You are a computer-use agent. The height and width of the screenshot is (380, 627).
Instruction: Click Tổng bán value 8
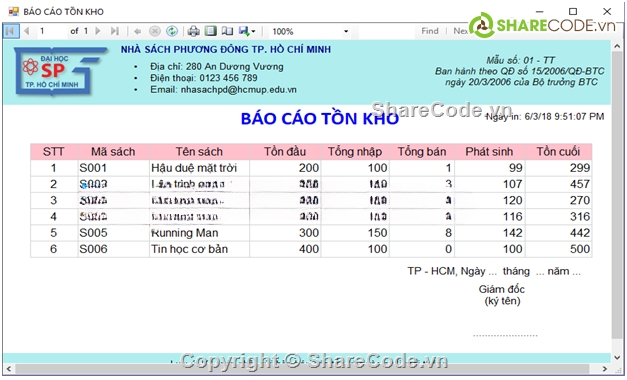[422, 233]
